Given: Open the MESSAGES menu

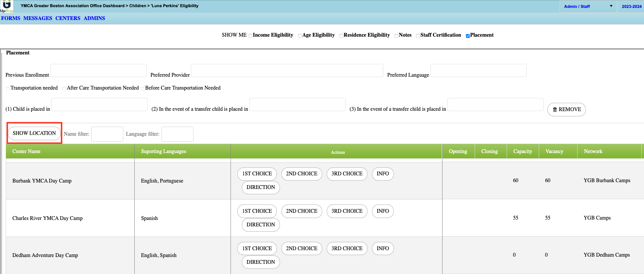Looking at the screenshot, I should [38, 18].
